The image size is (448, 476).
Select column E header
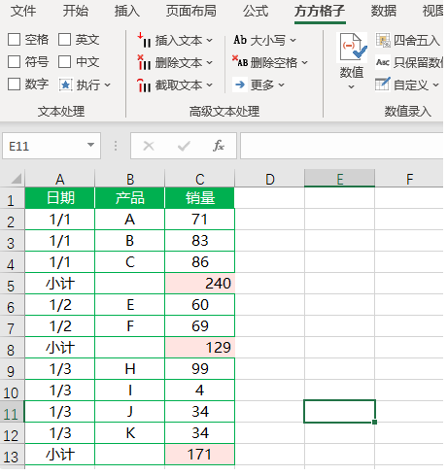point(339,179)
